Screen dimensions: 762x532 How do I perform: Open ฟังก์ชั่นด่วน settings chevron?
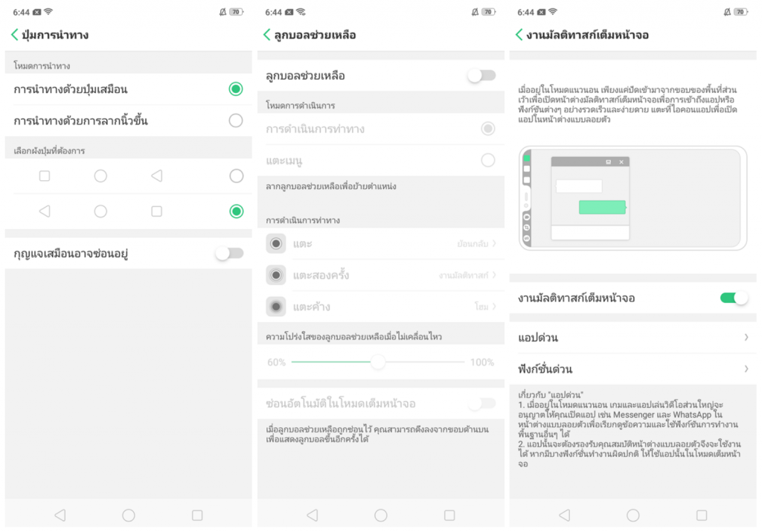pyautogui.click(x=746, y=369)
